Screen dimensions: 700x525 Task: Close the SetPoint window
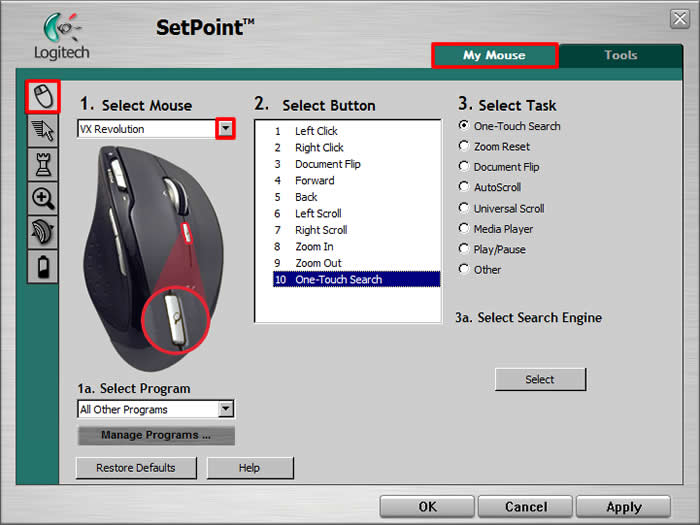tap(680, 19)
